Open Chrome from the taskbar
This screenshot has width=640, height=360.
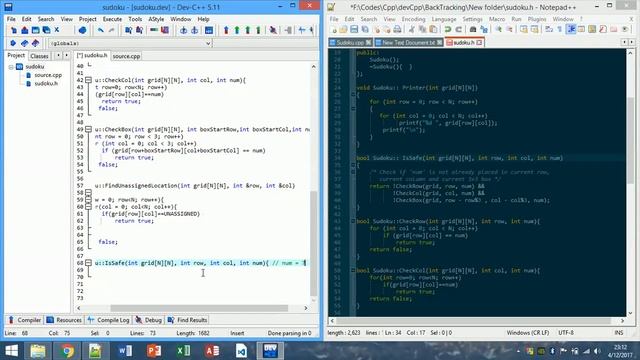click(67, 351)
